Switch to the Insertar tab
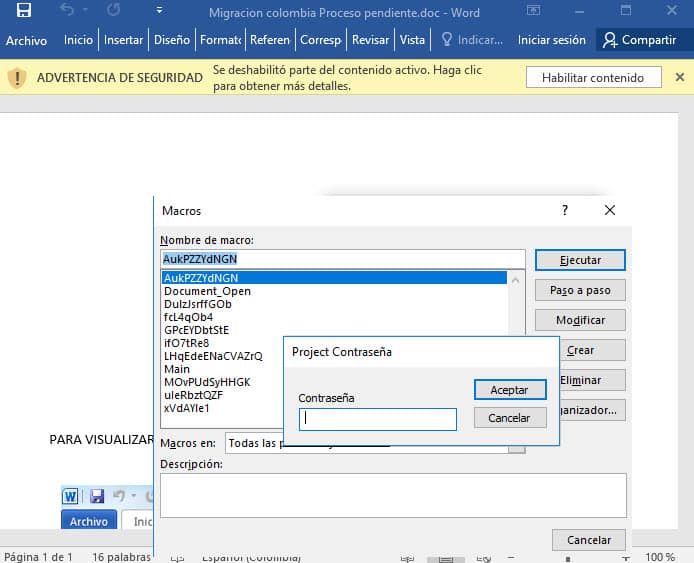 point(124,40)
